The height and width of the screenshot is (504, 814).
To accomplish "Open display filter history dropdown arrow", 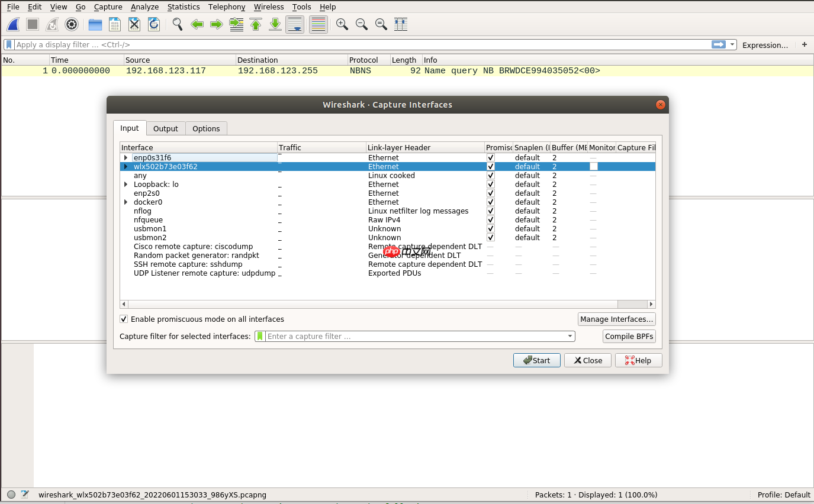I will pyautogui.click(x=732, y=44).
